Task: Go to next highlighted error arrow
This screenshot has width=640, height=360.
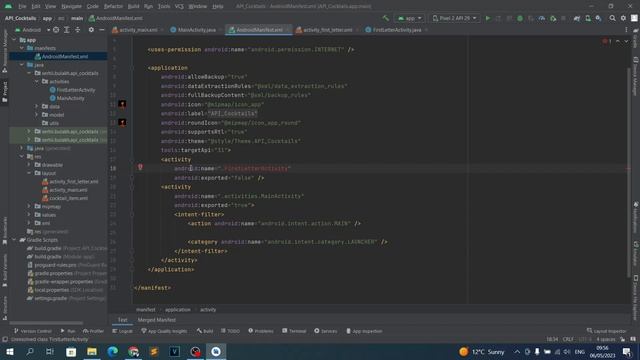Action: point(626,41)
